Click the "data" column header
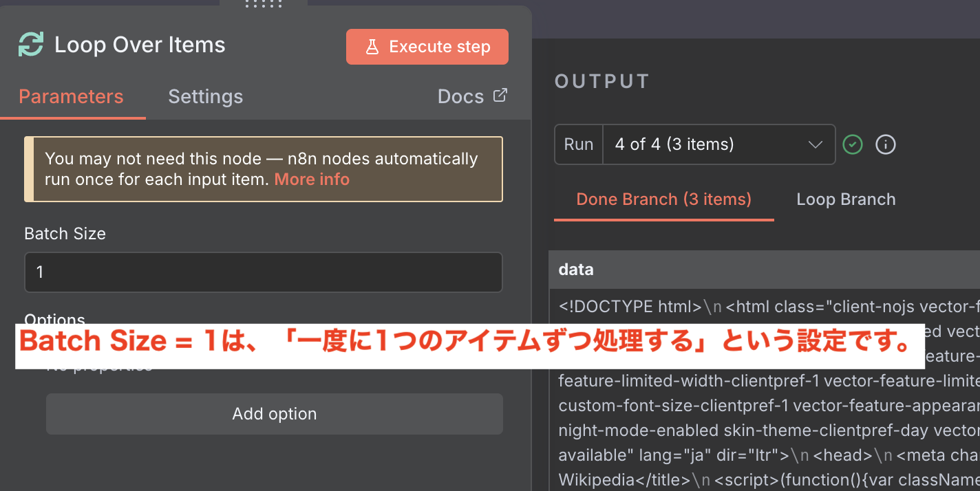Screen dimensions: 980x491 (576, 270)
